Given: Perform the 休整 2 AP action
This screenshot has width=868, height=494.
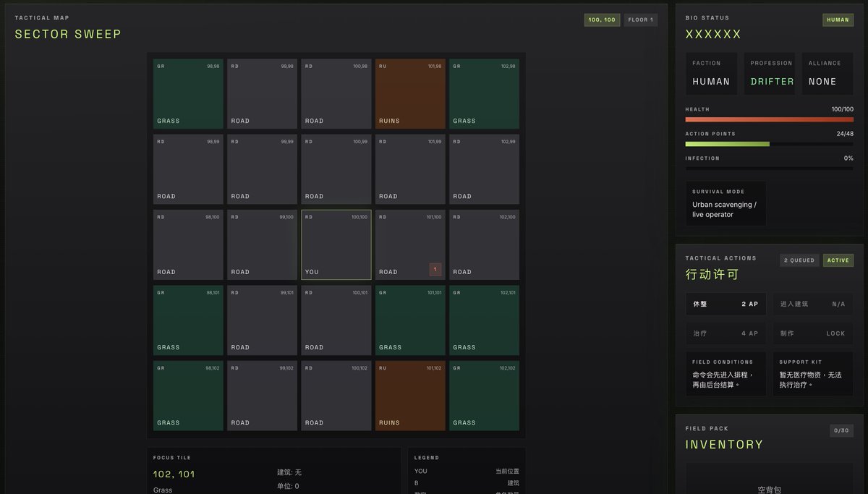Looking at the screenshot, I should pos(726,304).
